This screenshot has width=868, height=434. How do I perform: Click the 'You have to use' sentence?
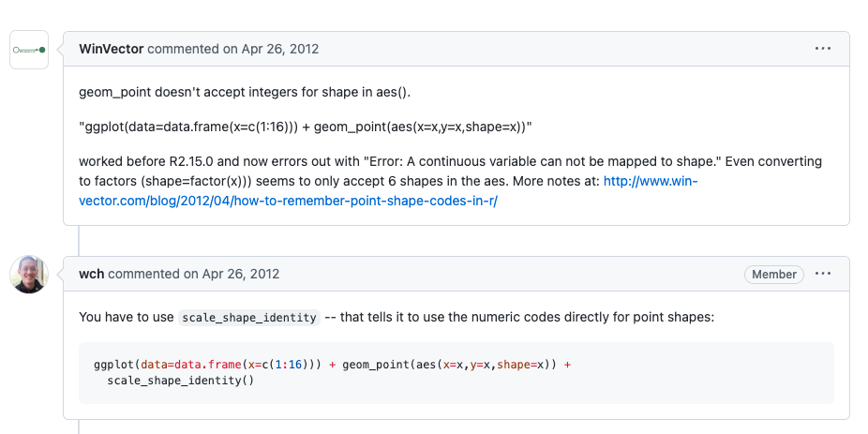coord(397,318)
